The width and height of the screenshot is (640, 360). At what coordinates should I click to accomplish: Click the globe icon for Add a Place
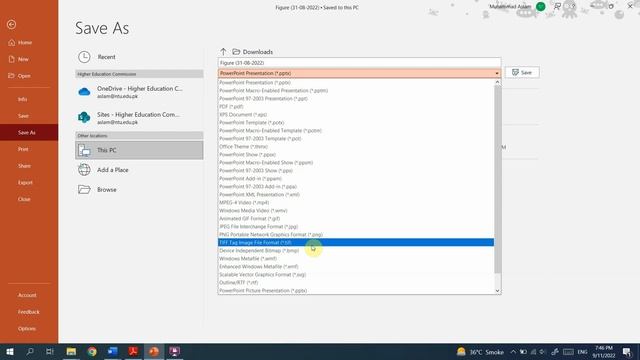84,169
